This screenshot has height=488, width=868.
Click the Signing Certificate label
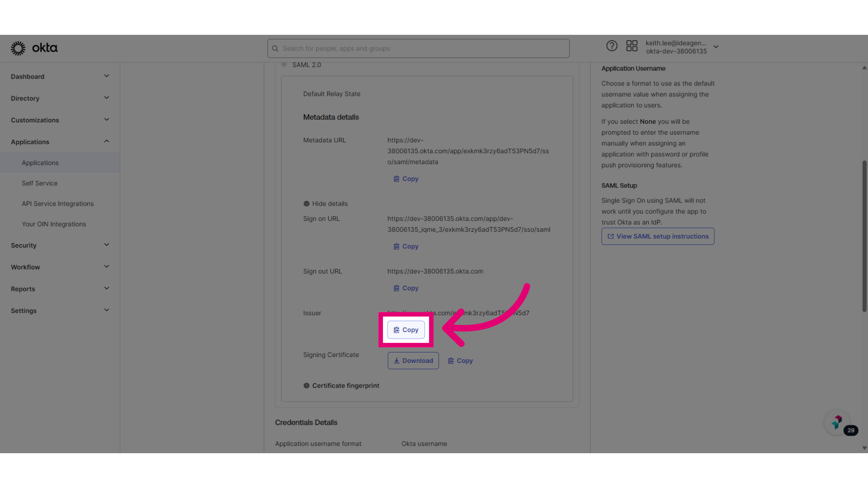331,355
